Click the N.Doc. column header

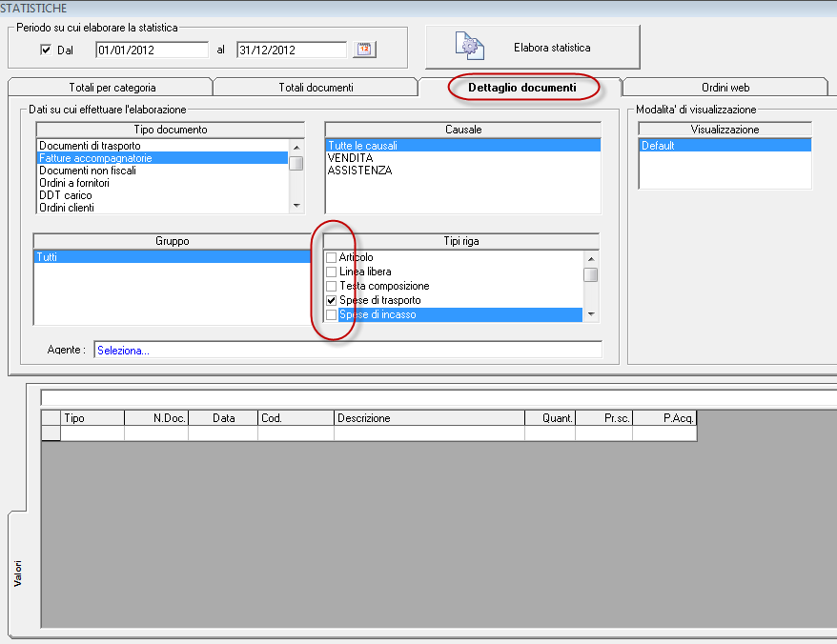coord(156,418)
